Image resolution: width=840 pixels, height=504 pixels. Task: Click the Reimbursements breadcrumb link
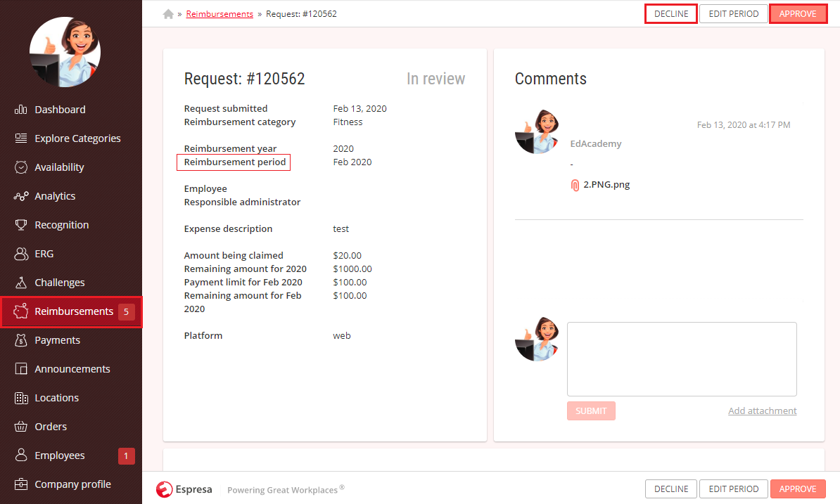(219, 14)
